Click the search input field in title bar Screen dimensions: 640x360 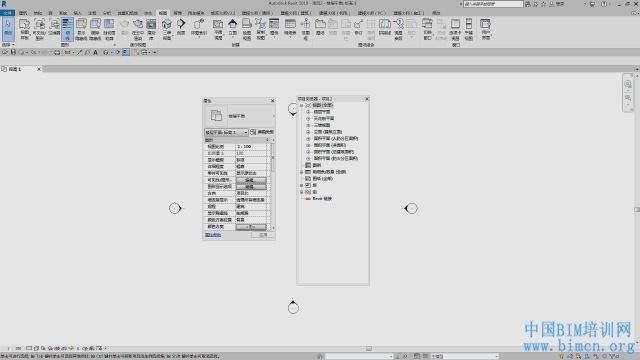pyautogui.click(x=493, y=4)
